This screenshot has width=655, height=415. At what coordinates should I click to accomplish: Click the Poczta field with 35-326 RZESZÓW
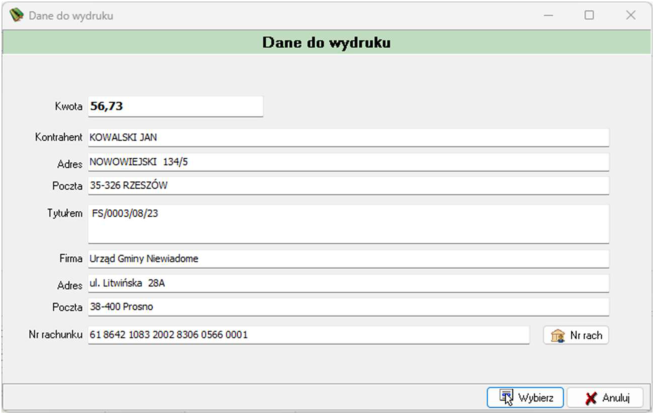348,186
